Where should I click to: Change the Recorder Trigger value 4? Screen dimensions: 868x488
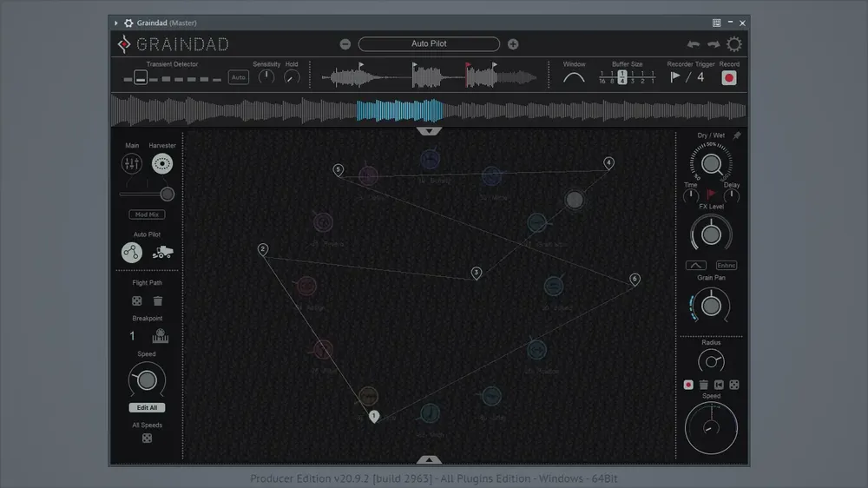pyautogui.click(x=700, y=77)
